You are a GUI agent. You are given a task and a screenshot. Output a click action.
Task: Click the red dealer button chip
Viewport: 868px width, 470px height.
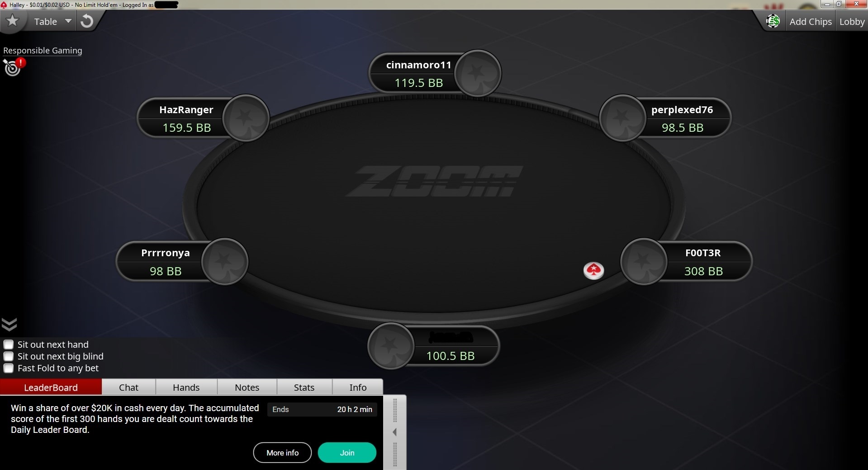(x=593, y=270)
